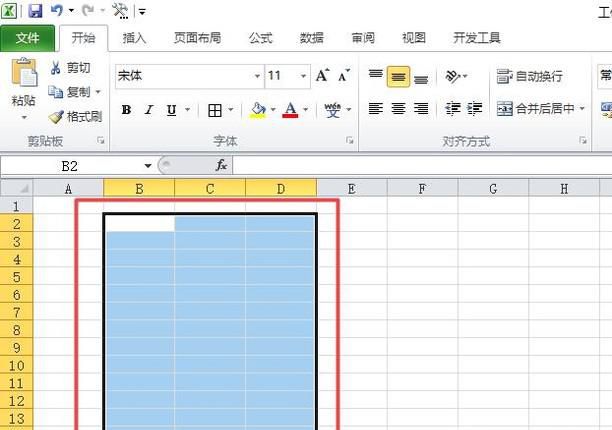Open the 对齐方式 dialog launcher

click(583, 140)
